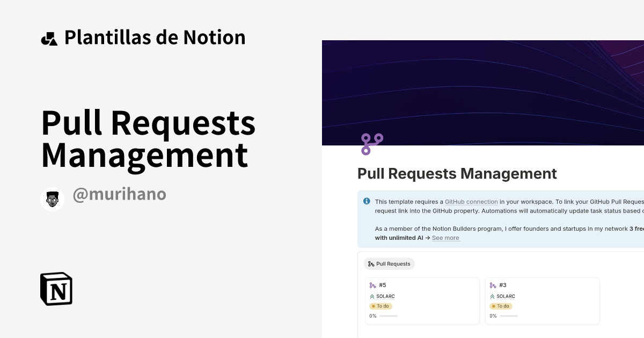
Task: Open pull request card #5
Action: click(422, 300)
